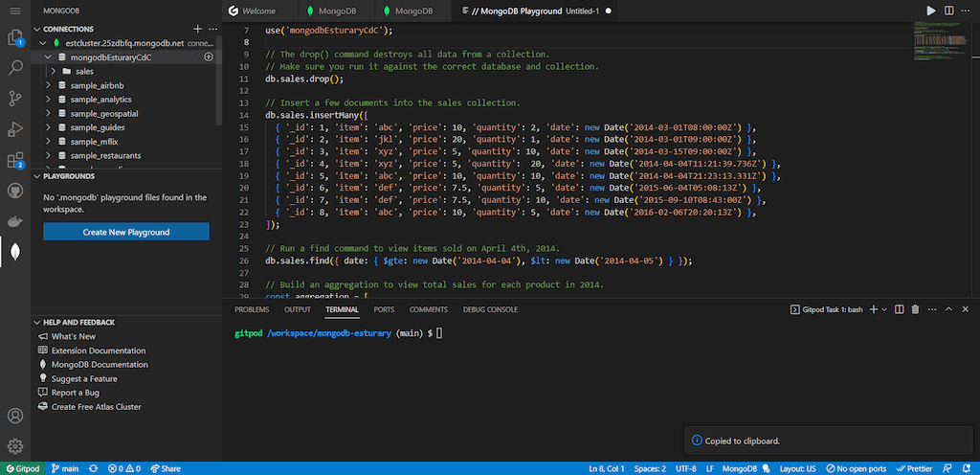
Task: Open the OUTPUT panel tab
Action: tap(298, 309)
